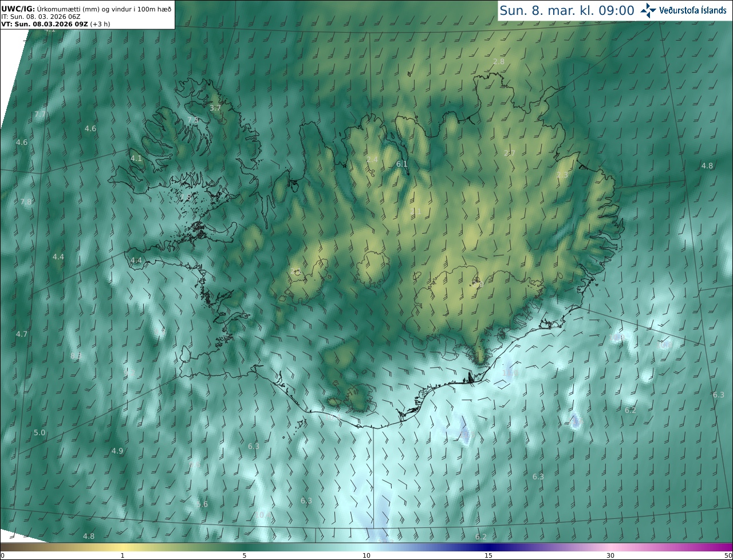Screen dimensions: 733x560
Task: Click the 6.1 value on the map
Action: click(402, 164)
